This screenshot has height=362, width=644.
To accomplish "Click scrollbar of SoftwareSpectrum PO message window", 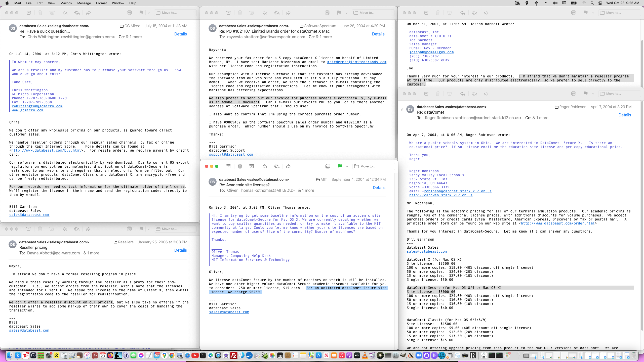I will click(395, 89).
